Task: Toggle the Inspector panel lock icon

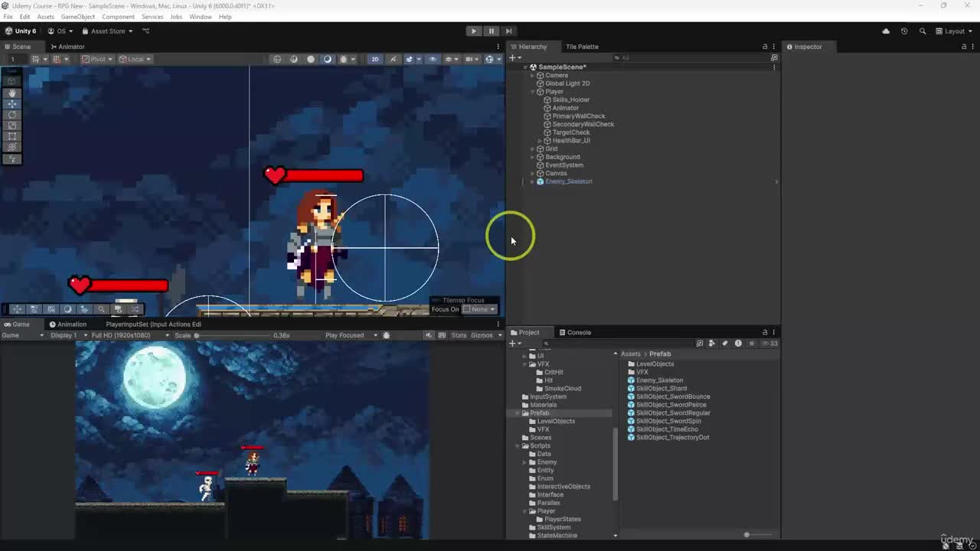Action: (x=963, y=47)
